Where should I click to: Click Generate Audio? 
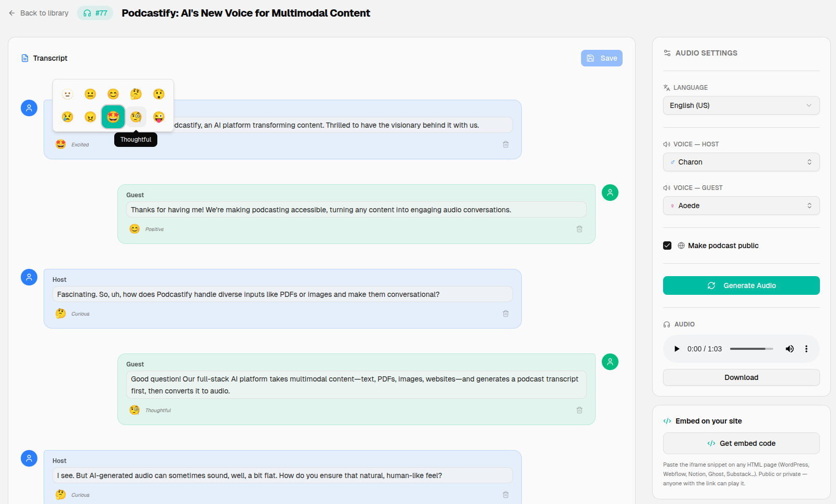pyautogui.click(x=741, y=285)
